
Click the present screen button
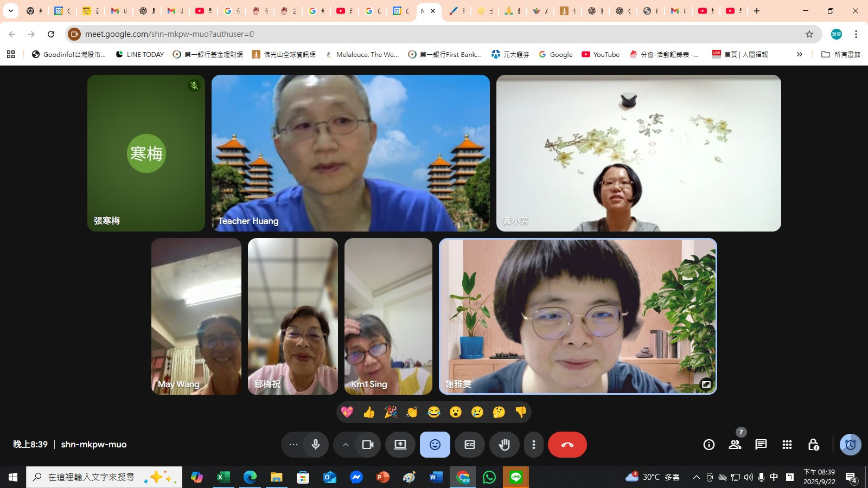[x=400, y=445]
